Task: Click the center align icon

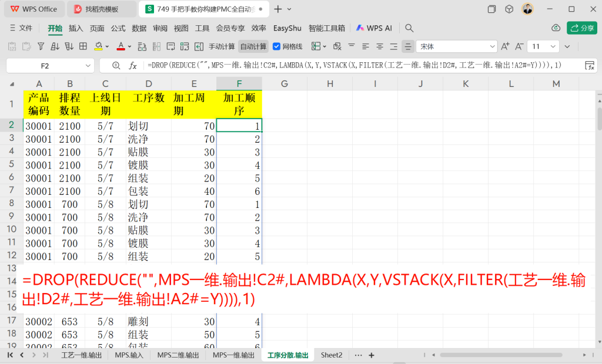Action: (380, 46)
